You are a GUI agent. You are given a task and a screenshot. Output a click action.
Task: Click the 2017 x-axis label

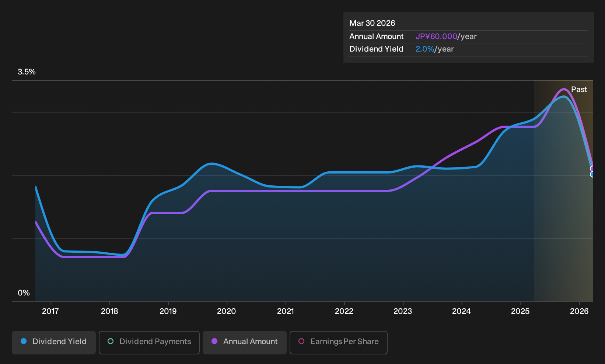(50, 311)
